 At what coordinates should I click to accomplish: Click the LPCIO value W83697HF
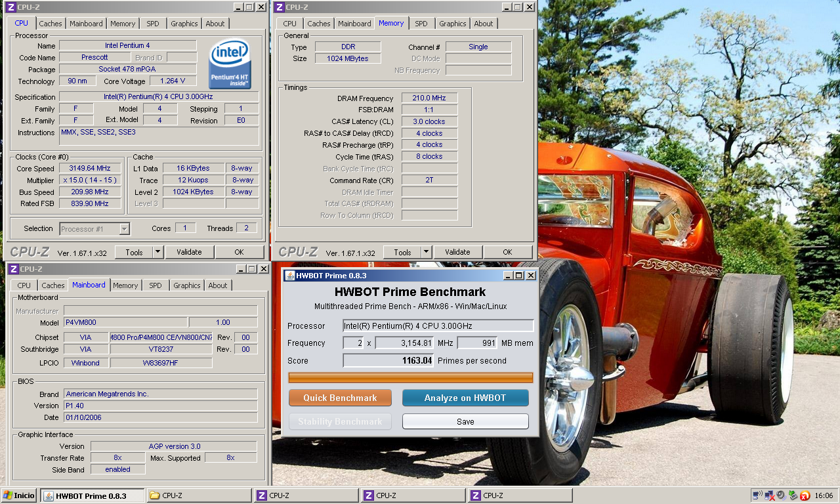pyautogui.click(x=161, y=362)
